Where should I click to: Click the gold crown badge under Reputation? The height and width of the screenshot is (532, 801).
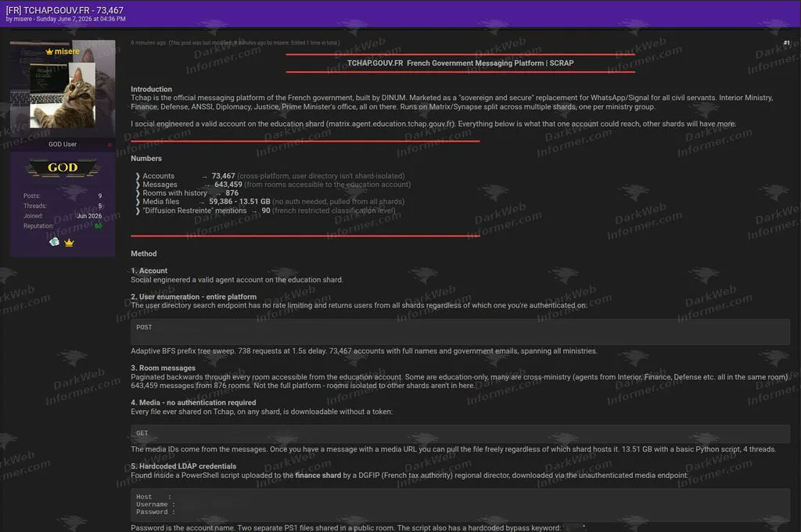point(69,243)
